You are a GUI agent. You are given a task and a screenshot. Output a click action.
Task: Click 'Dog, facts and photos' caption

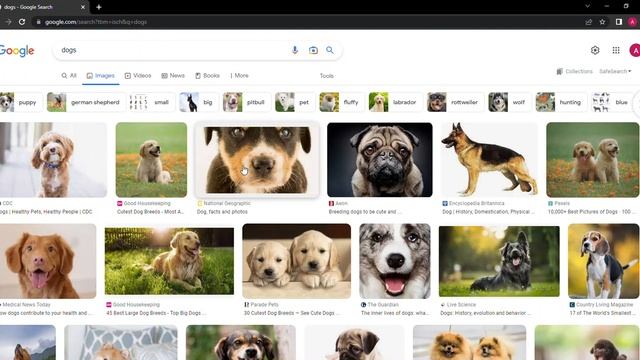(x=222, y=212)
